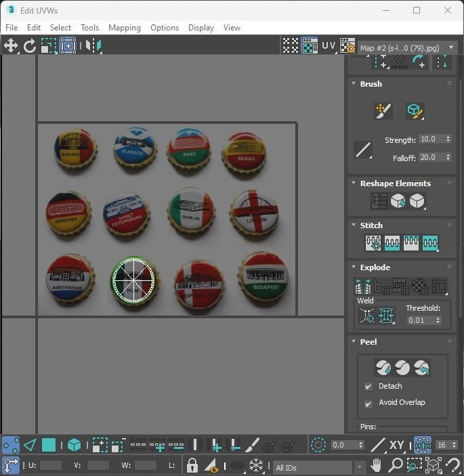Toggle Detach checkbox in Peel
464x476 pixels.
click(x=368, y=387)
